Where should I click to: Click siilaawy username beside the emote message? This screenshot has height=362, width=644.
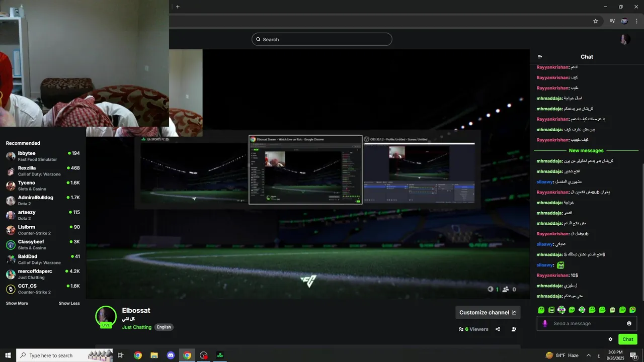click(x=545, y=265)
